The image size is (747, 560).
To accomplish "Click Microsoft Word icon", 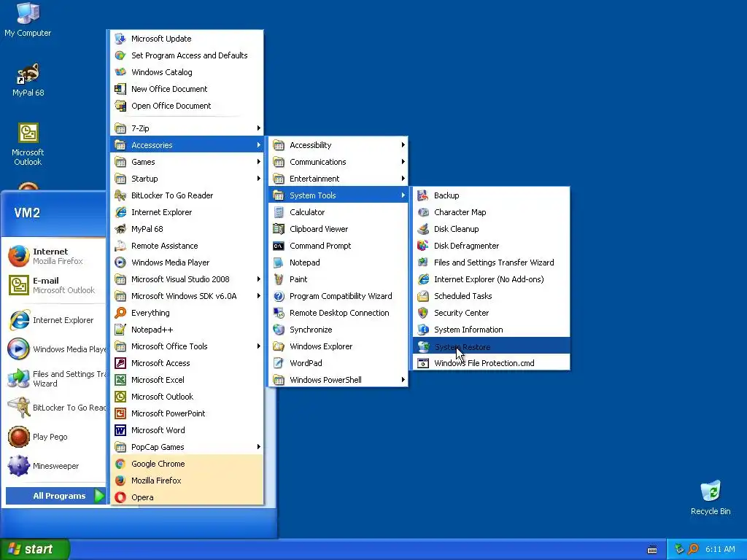I will pos(120,430).
